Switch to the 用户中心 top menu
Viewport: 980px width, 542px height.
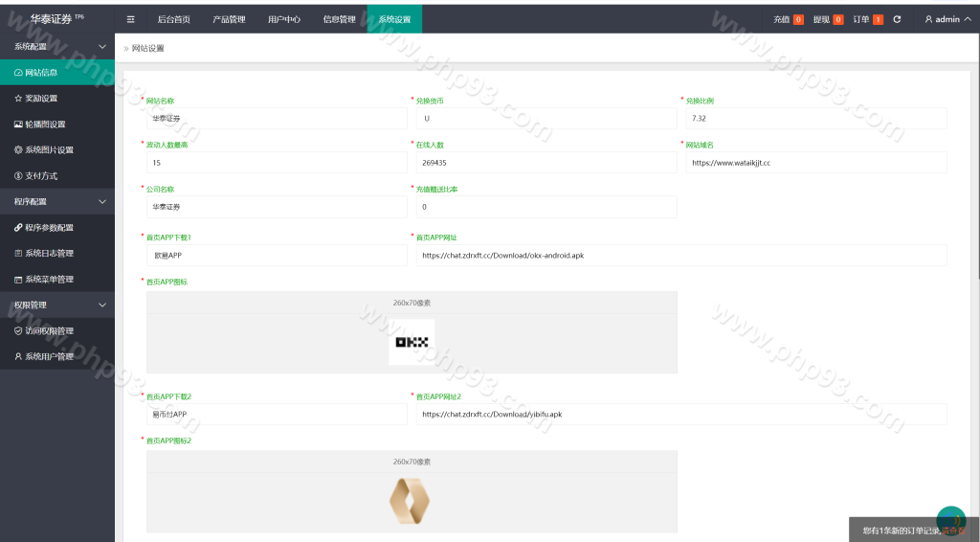point(284,19)
